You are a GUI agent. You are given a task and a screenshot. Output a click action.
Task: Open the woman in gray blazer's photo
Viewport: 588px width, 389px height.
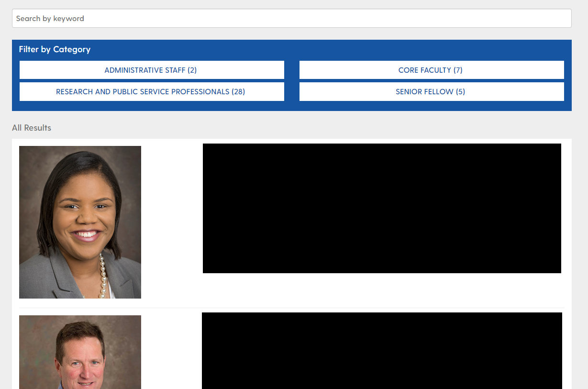80,222
